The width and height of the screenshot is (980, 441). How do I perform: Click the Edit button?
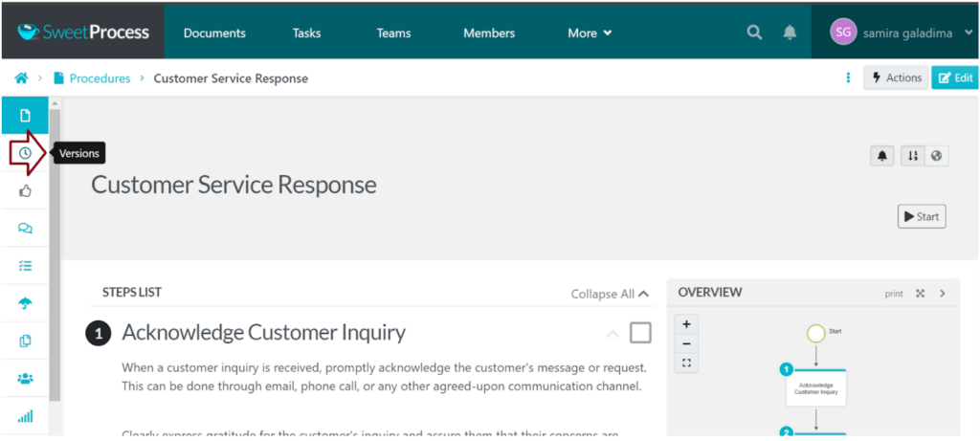tap(954, 77)
